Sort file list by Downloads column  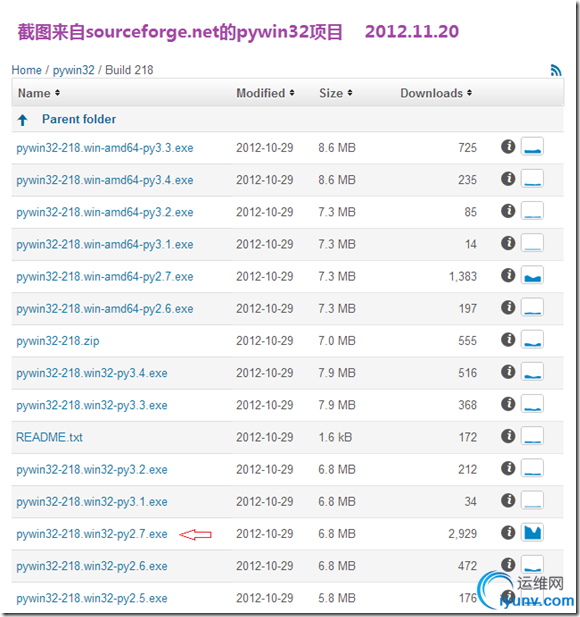click(x=436, y=93)
